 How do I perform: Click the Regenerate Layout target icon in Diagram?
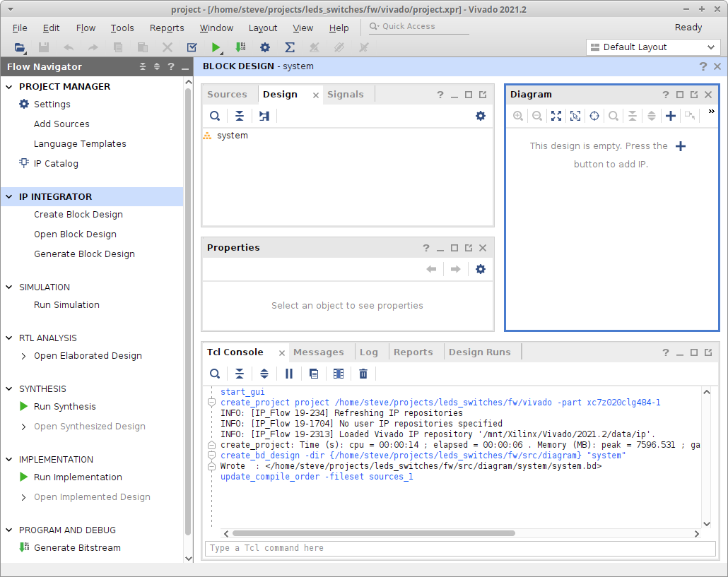594,116
